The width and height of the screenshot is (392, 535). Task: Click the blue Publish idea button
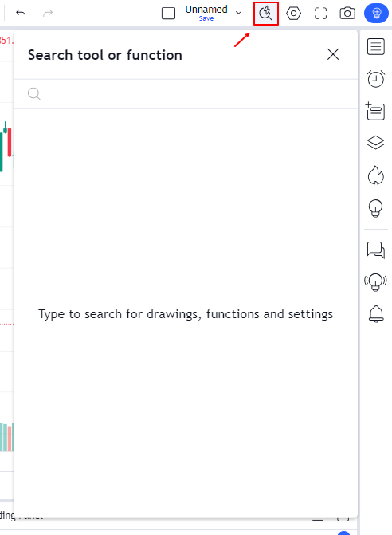pyautogui.click(x=376, y=14)
